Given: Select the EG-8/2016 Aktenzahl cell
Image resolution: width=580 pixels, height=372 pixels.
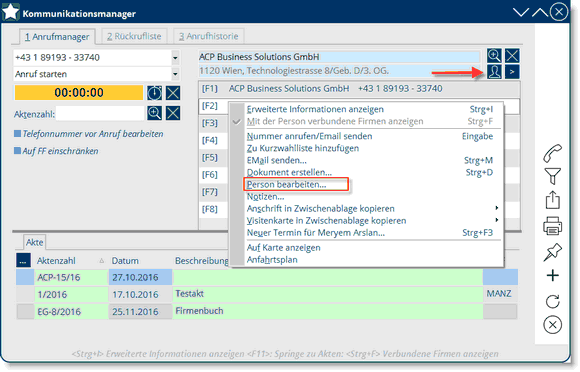Looking at the screenshot, I should click(x=71, y=312).
